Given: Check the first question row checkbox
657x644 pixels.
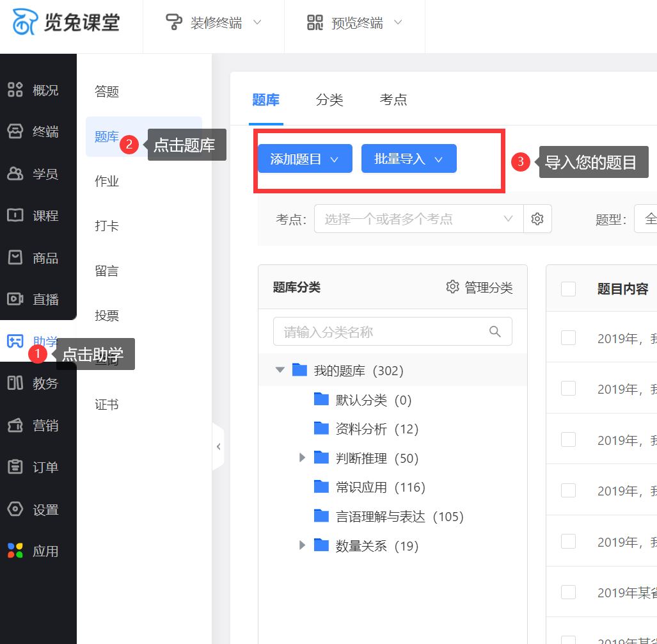Looking at the screenshot, I should (x=568, y=337).
